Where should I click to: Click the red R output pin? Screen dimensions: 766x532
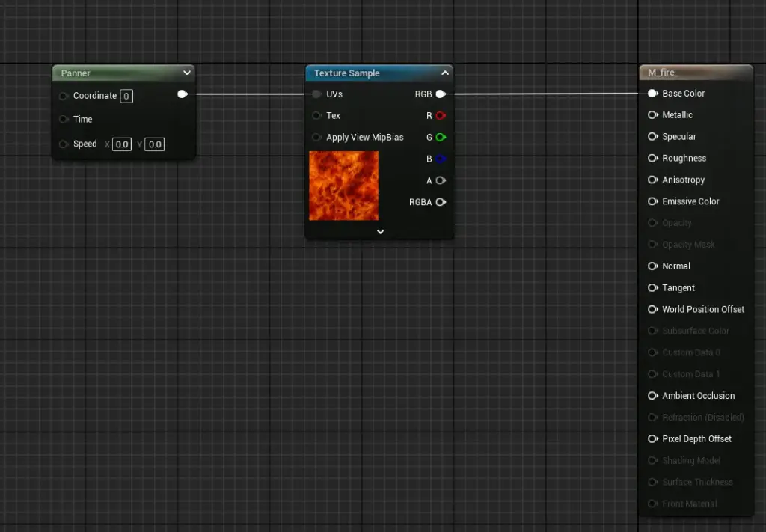click(441, 116)
